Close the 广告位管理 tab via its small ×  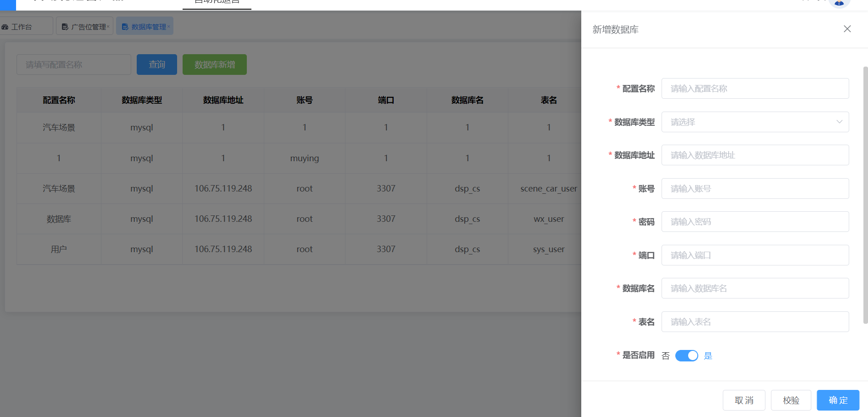(x=108, y=26)
